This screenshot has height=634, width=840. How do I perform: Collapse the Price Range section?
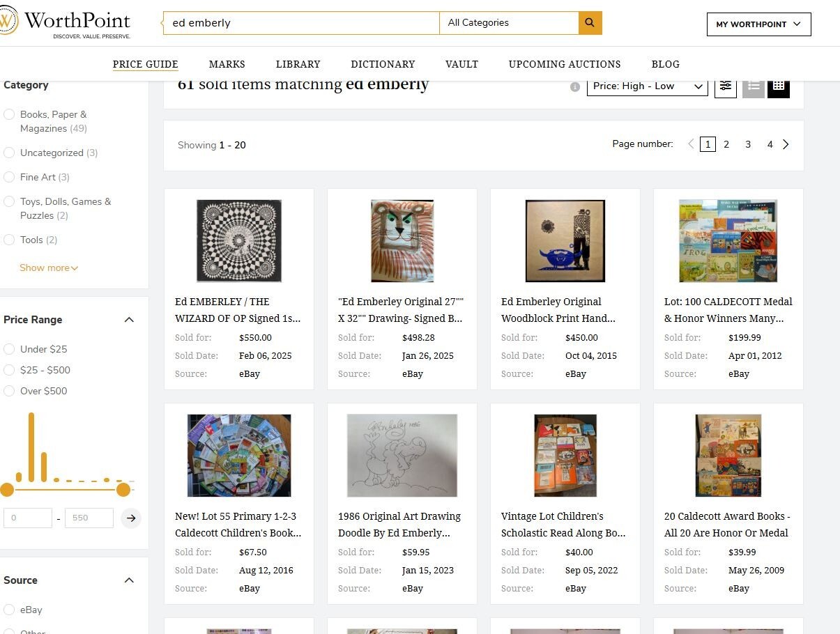click(129, 320)
